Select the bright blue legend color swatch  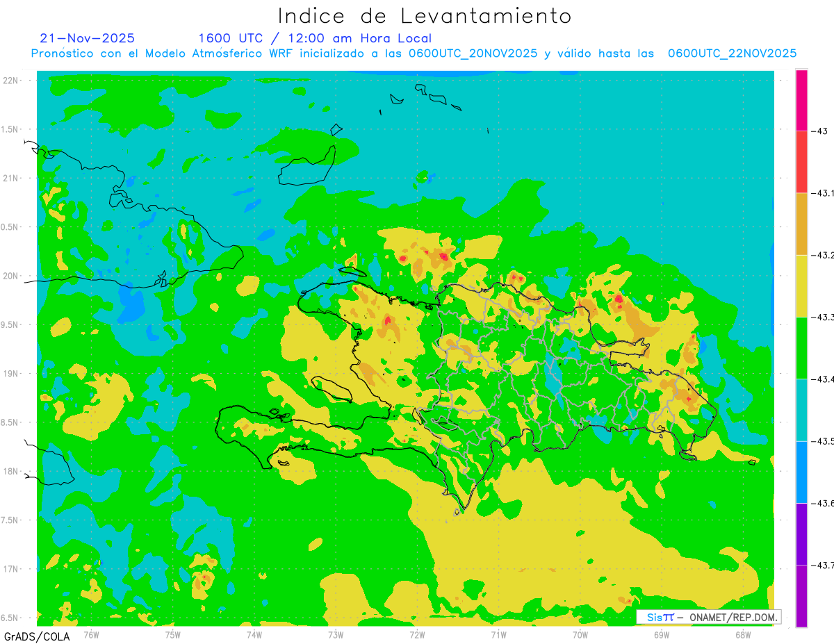pyautogui.click(x=801, y=472)
